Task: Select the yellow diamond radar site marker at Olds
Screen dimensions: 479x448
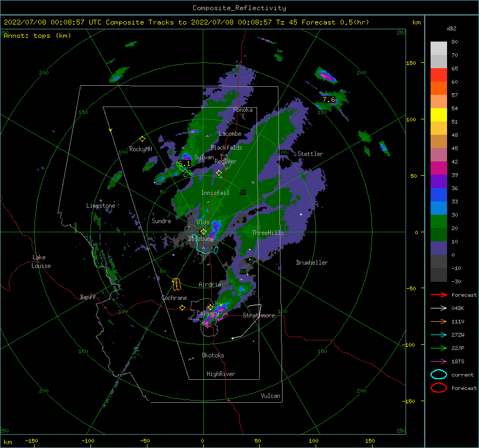Action: coord(203,232)
